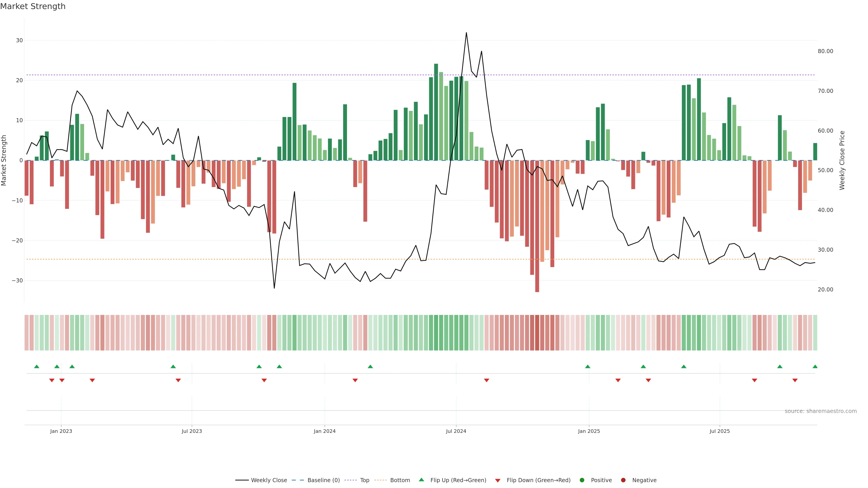
Task: Click the flip-down triangle just after Jan 2024
Action: click(355, 380)
